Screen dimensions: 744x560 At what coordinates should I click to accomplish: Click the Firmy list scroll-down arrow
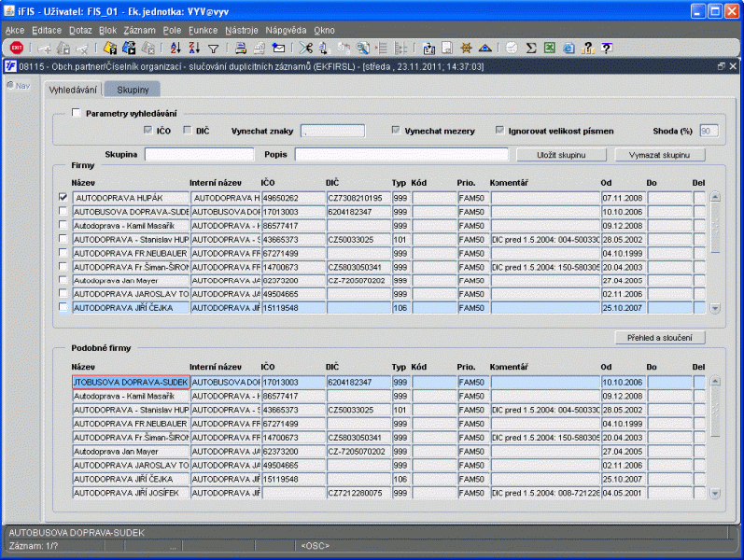tap(715, 309)
